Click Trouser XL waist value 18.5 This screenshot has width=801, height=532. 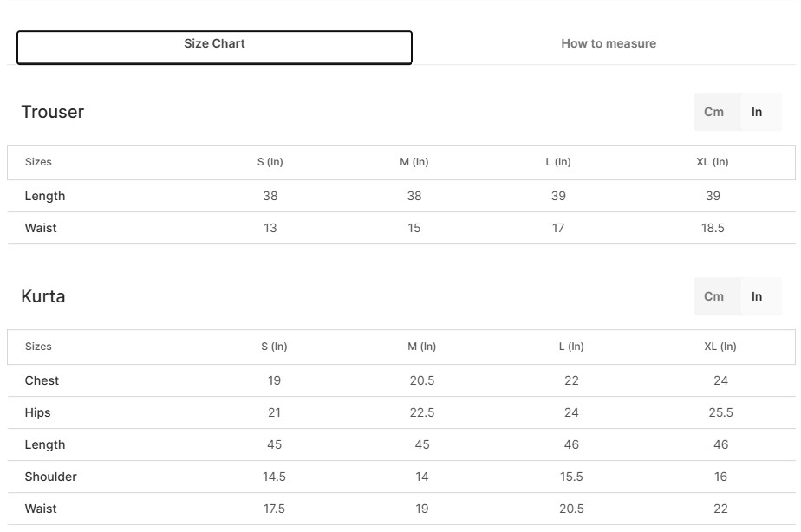713,228
